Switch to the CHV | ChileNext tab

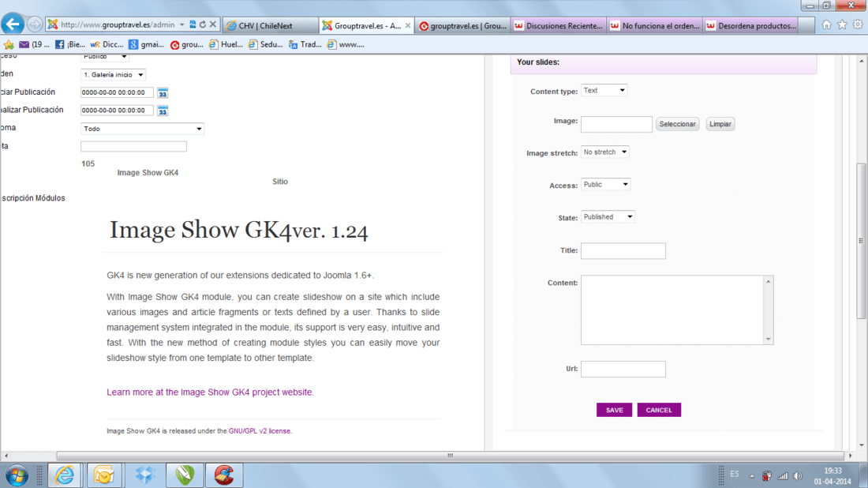(x=270, y=25)
